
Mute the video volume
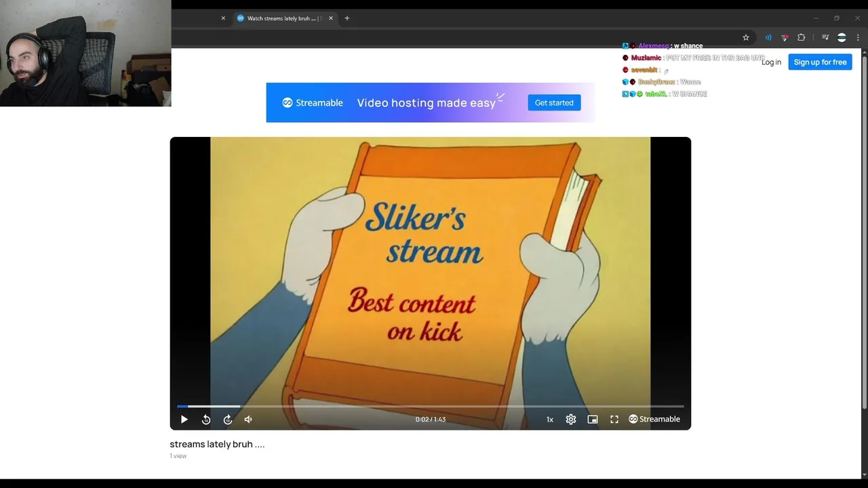(x=248, y=420)
